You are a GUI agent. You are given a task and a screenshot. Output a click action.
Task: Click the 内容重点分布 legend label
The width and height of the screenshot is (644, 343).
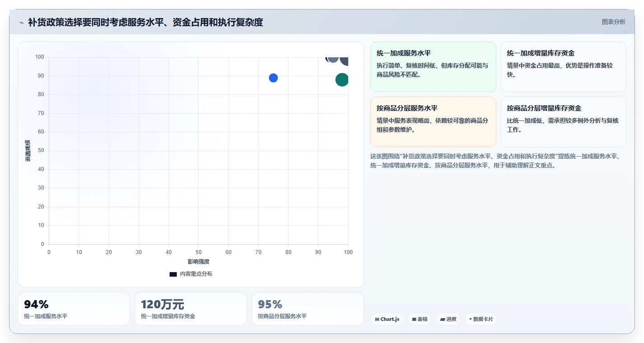click(196, 274)
